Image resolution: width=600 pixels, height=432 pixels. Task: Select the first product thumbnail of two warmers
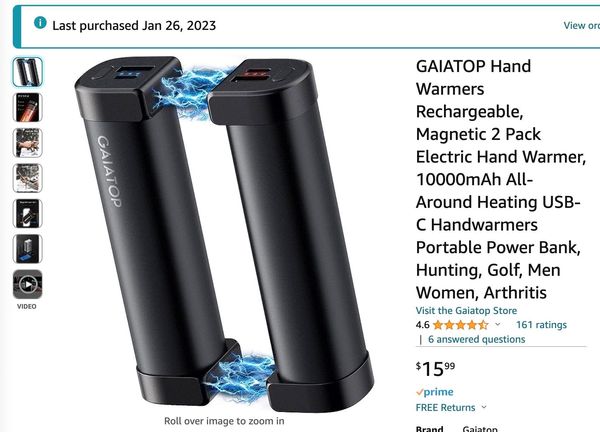coord(28,72)
